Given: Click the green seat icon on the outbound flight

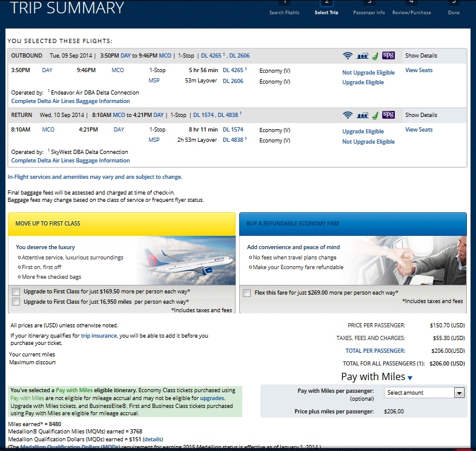Looking at the screenshot, I should 375,56.
